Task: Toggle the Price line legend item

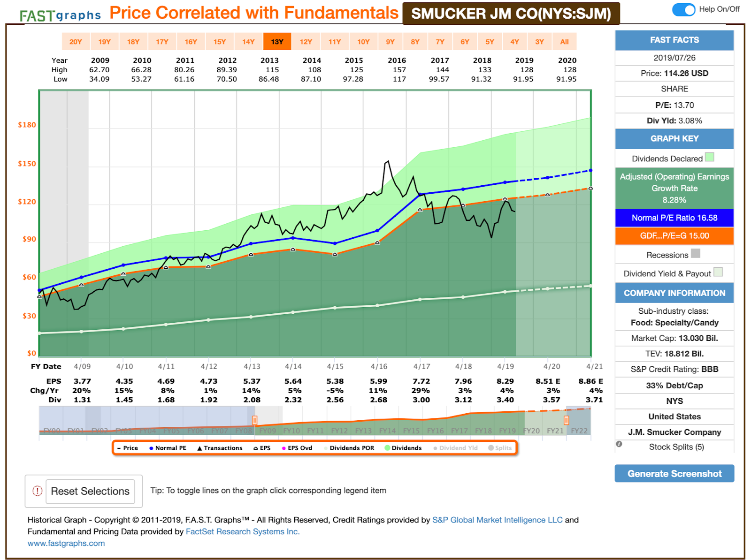Action: point(128,448)
